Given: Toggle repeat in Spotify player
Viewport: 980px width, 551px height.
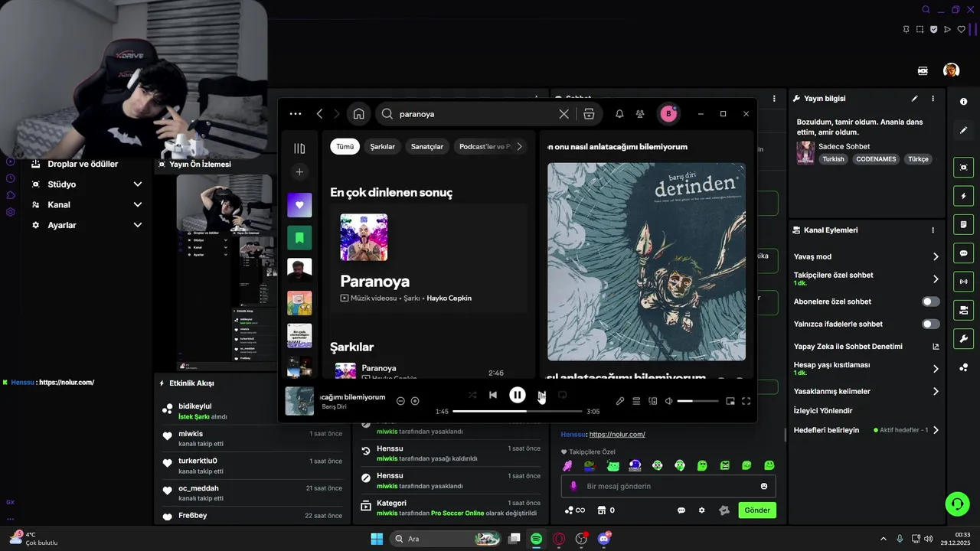Looking at the screenshot, I should [x=562, y=395].
